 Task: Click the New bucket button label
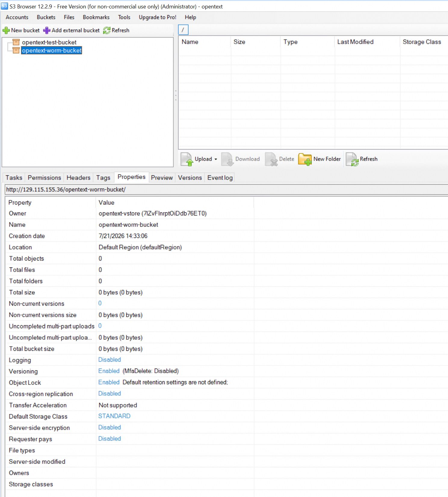click(x=25, y=30)
